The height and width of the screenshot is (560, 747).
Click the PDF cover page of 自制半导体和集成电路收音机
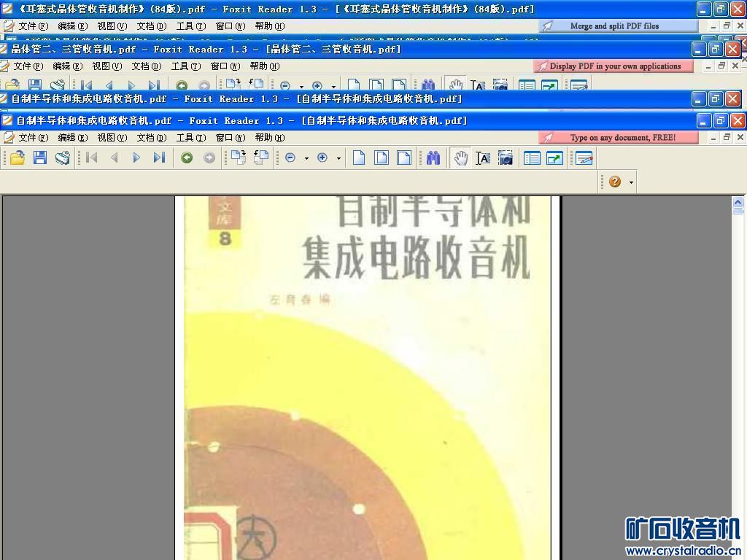click(368, 378)
